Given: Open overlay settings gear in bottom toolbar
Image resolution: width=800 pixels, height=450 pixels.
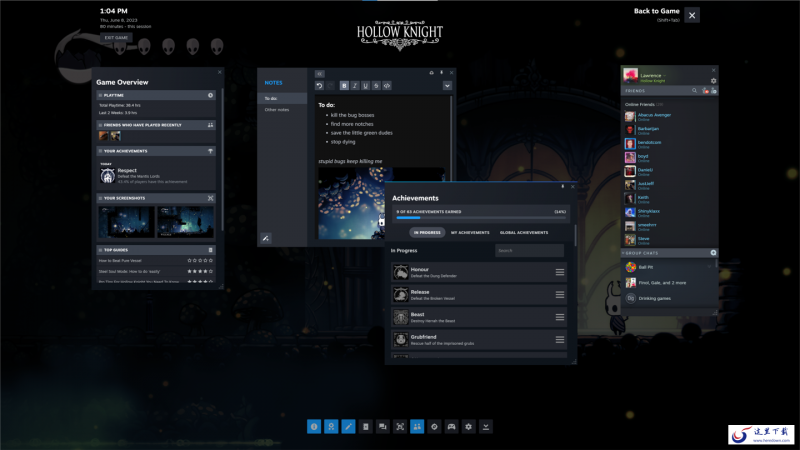Looking at the screenshot, I should tap(468, 427).
